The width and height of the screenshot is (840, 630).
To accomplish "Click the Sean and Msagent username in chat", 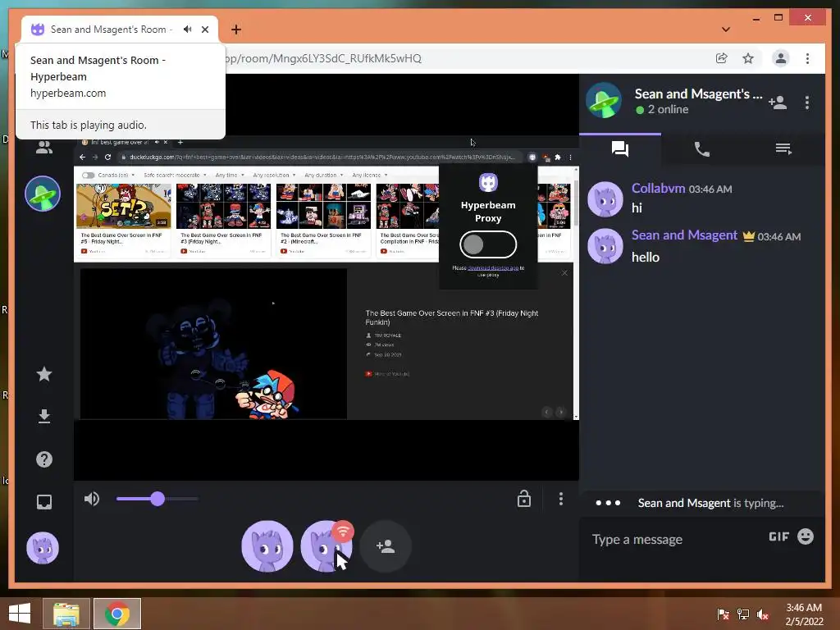I will [x=684, y=235].
